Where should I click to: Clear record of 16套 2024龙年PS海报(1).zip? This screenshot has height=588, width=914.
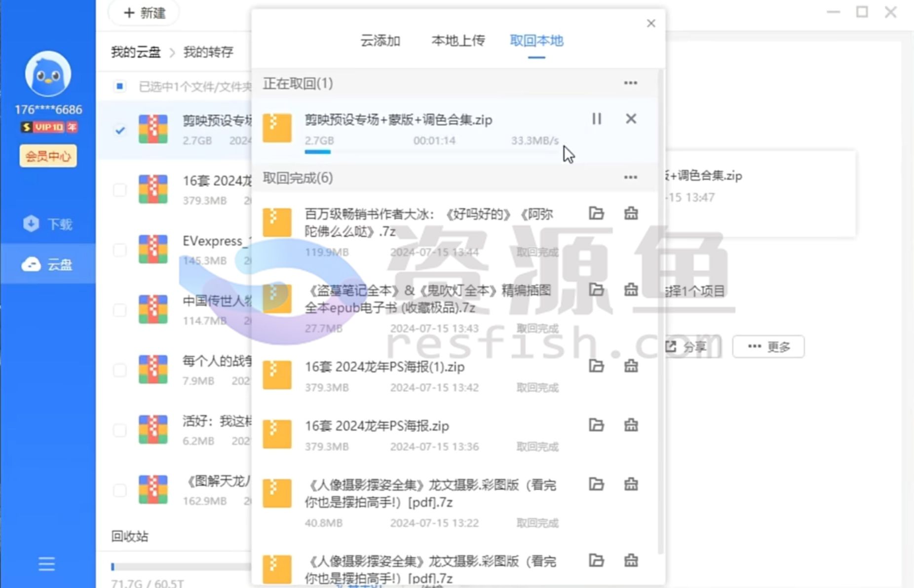pyautogui.click(x=631, y=366)
